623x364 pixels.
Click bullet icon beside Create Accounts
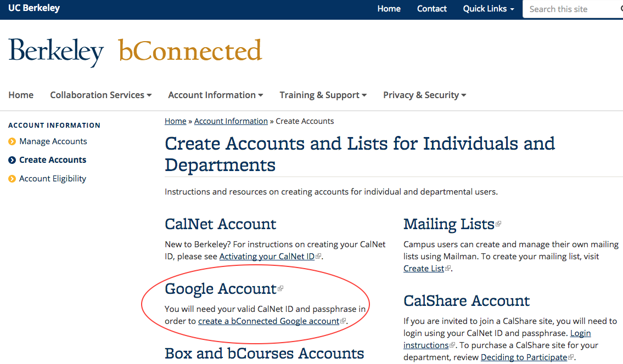click(12, 160)
